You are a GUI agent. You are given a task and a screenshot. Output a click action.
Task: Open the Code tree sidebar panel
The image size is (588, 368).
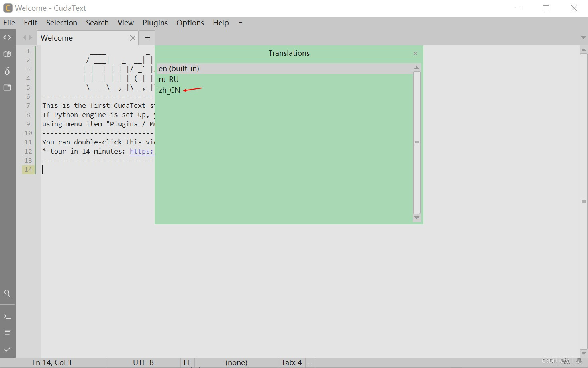coord(7,37)
